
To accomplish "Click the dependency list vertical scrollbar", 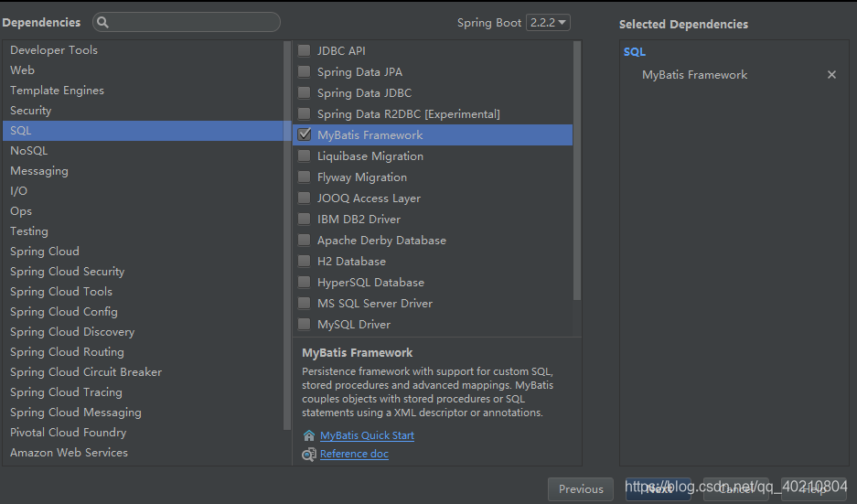I will [x=576, y=170].
